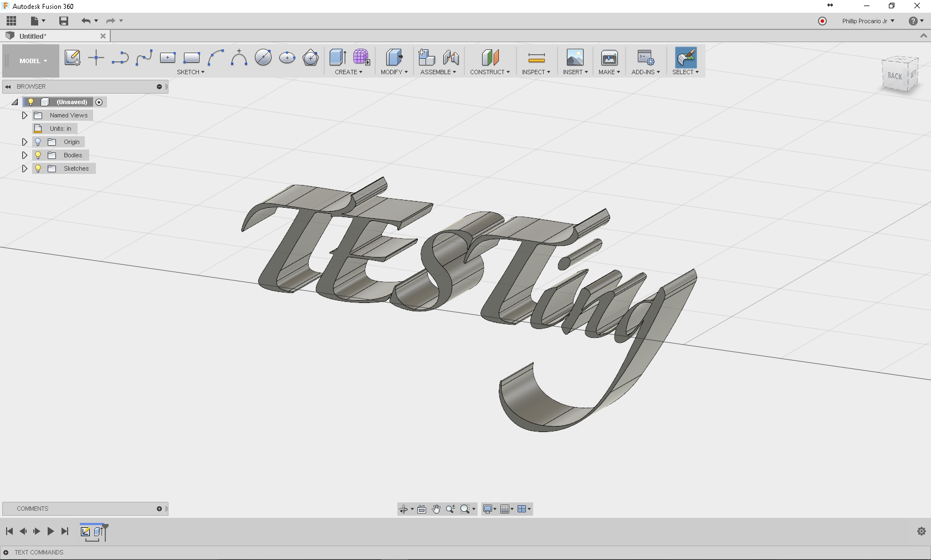
Task: Select the Circle sketch tool
Action: coord(263,58)
